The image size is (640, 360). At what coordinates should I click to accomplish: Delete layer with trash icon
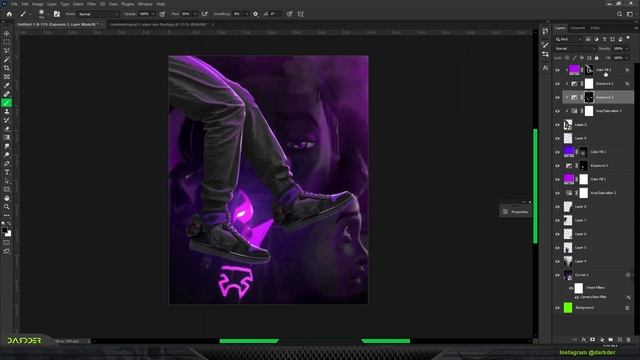click(629, 340)
